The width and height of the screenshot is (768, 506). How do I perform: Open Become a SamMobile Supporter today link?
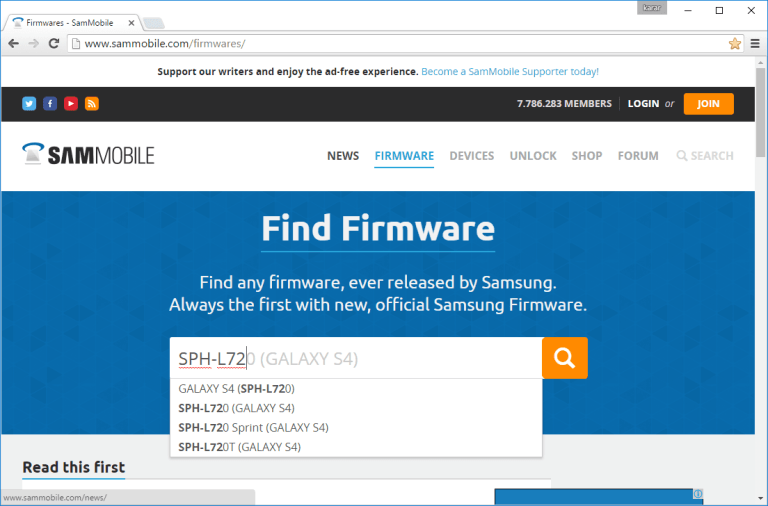[x=510, y=72]
